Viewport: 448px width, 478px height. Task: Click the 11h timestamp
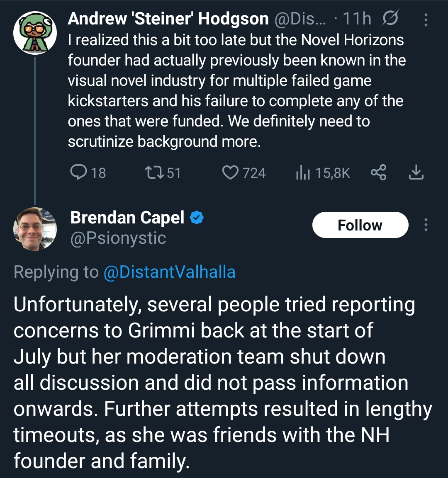(x=357, y=19)
